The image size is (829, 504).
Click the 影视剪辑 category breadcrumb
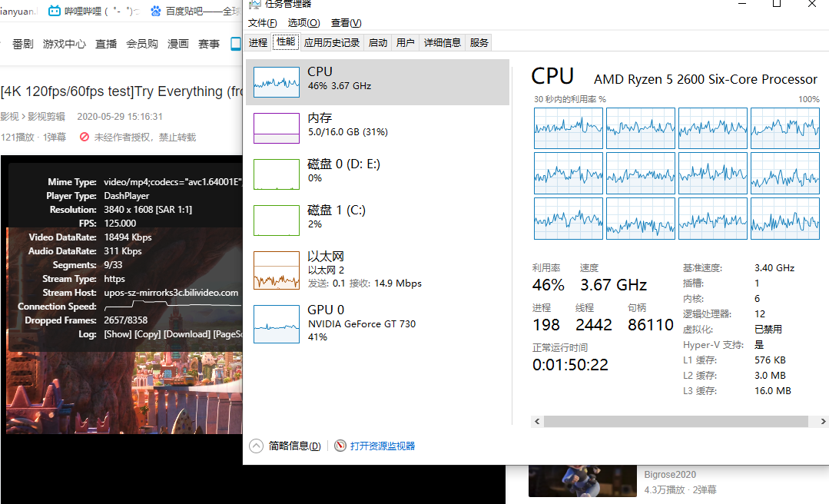click(x=47, y=116)
